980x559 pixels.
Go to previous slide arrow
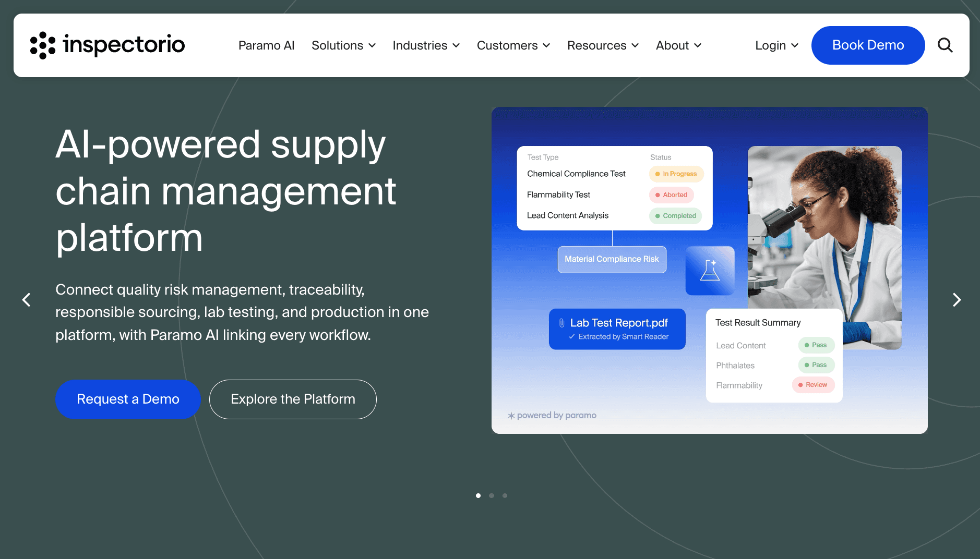[26, 300]
